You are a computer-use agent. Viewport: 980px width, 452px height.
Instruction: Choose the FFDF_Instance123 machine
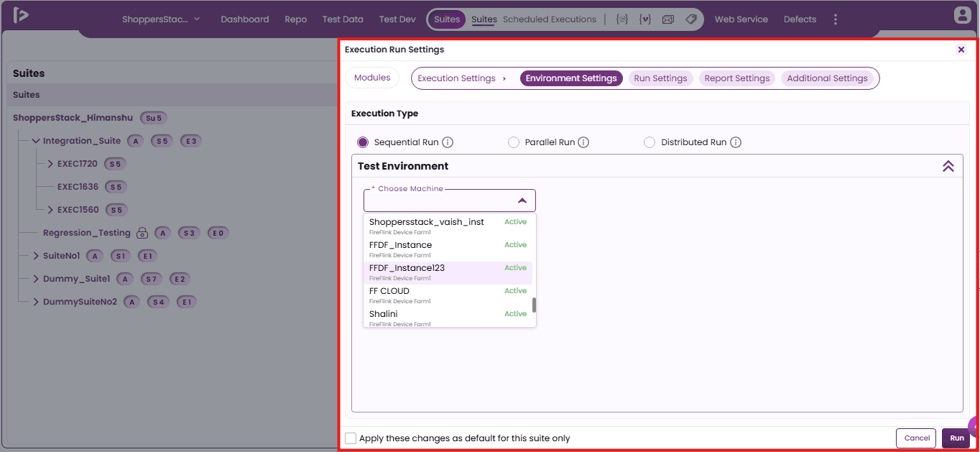(448, 272)
